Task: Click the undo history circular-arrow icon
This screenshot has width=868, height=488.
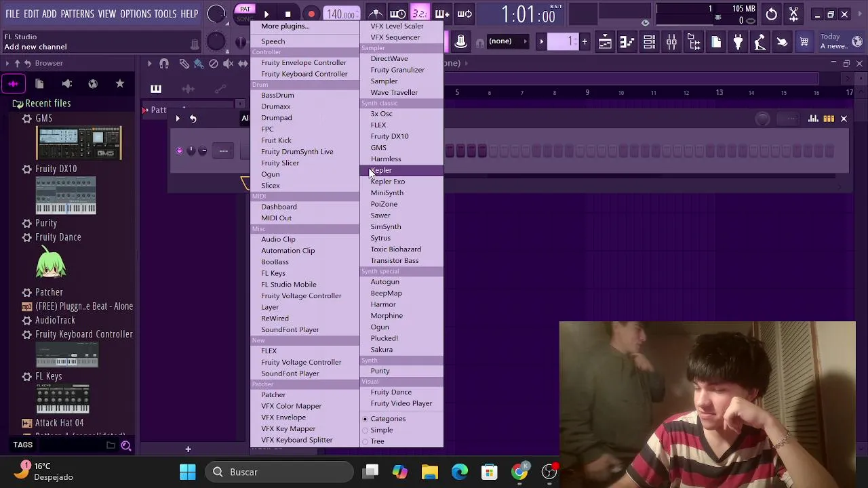Action: [772, 14]
